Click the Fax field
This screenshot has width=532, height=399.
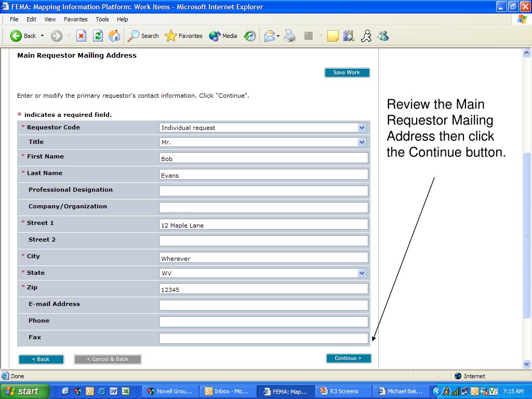click(x=263, y=339)
